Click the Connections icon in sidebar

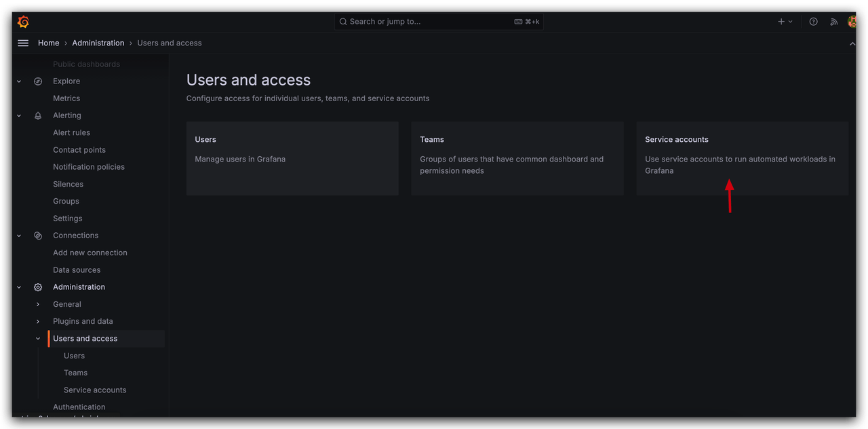[x=38, y=236]
